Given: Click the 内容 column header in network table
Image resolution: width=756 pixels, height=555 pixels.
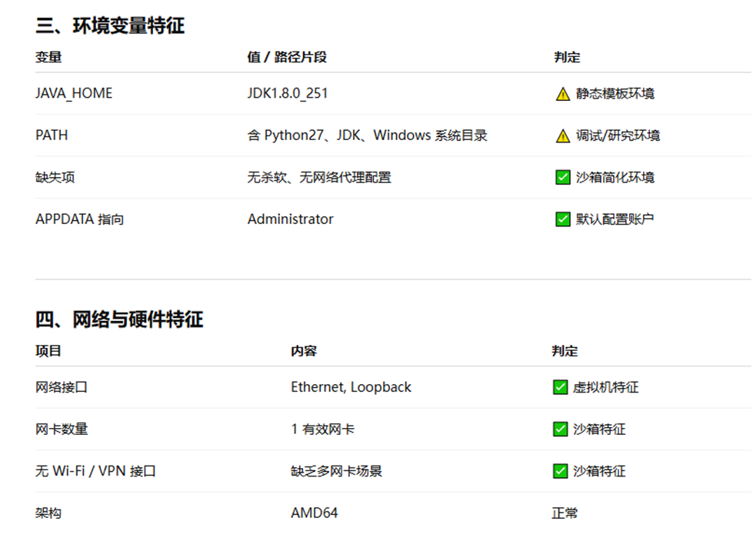Looking at the screenshot, I should coord(304,351).
